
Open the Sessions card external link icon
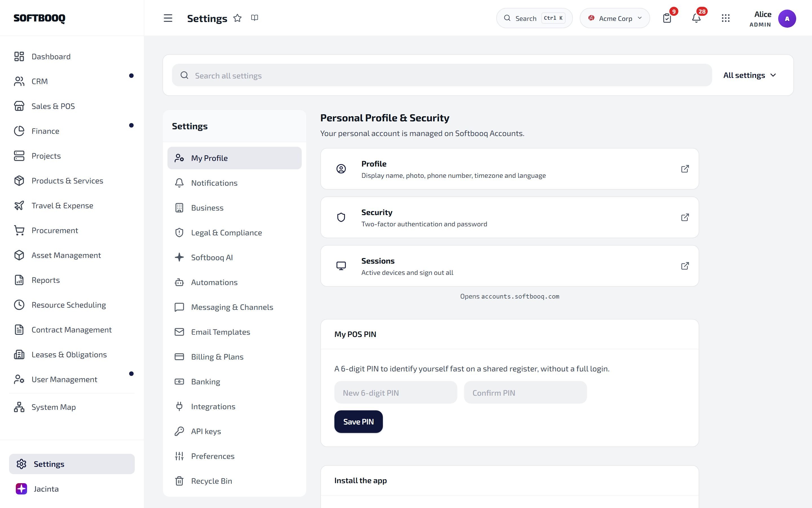point(685,266)
